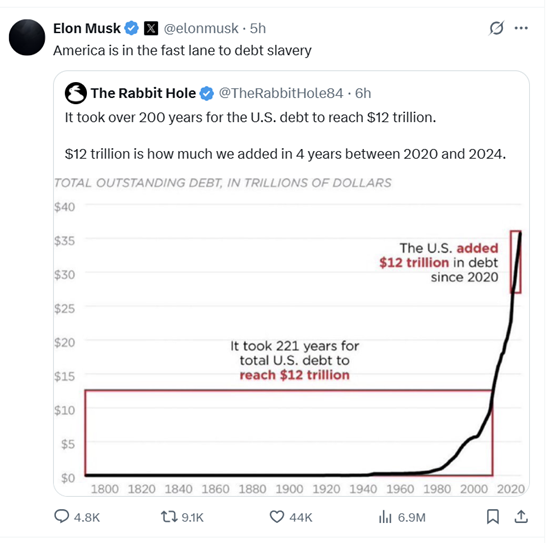Image resolution: width=554 pixels, height=543 pixels.
Task: Click the repost arrows icon
Action: click(x=169, y=517)
